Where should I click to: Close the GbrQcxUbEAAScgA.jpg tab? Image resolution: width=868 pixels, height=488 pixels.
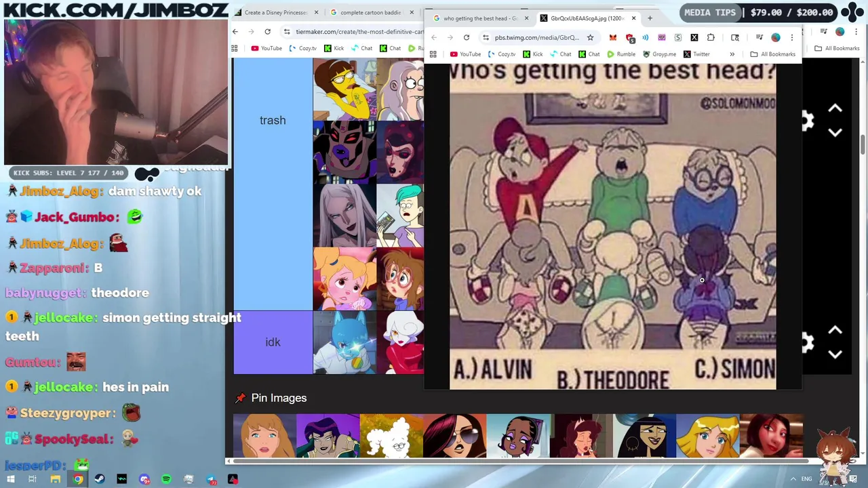tap(633, 18)
